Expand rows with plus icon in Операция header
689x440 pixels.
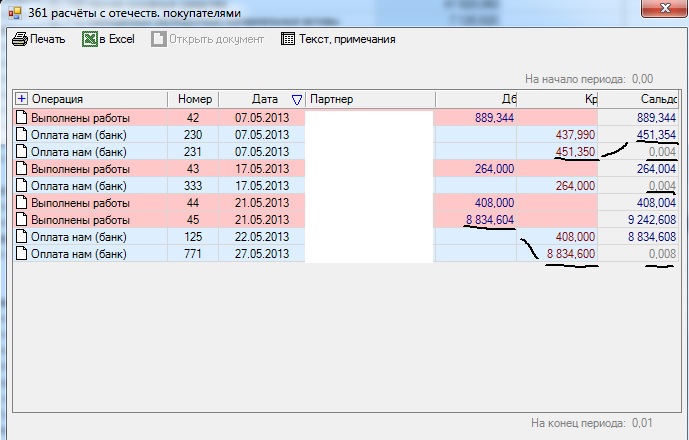point(22,99)
